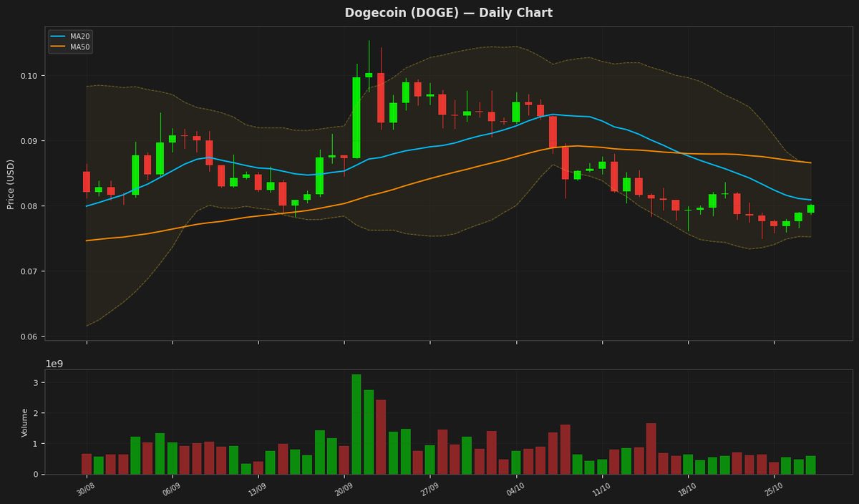The image size is (859, 504).
Task: Click the 06/09 date label
Action: click(x=171, y=489)
